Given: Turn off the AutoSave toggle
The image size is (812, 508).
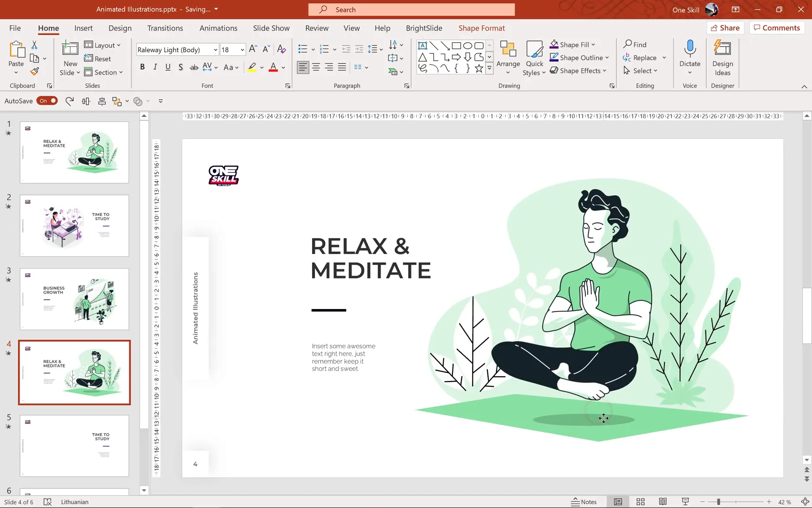Looking at the screenshot, I should (47, 101).
